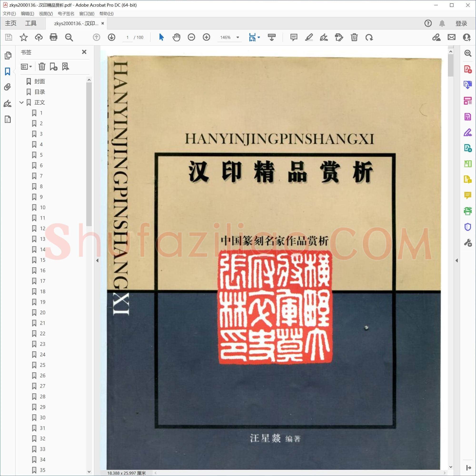Find the current bookmark icon
The height and width of the screenshot is (476, 476).
[65, 67]
